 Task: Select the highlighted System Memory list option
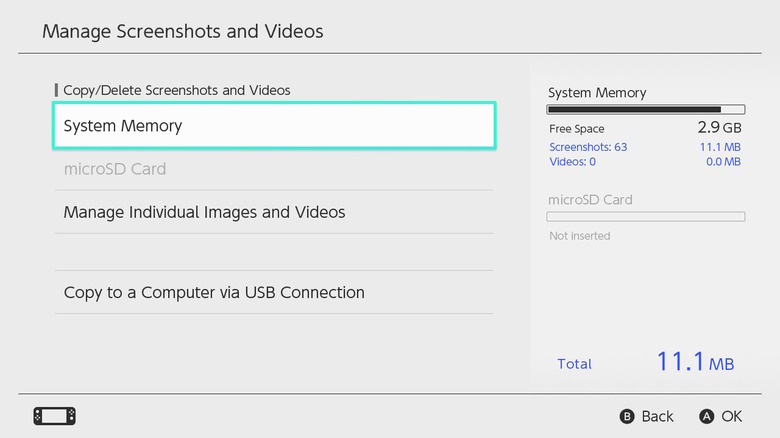pos(273,127)
